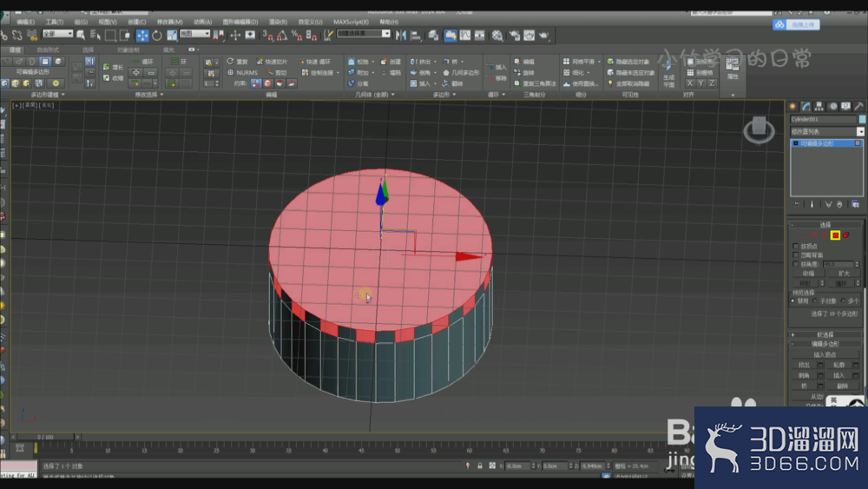Select the Rotate tool in main toolbar
Image resolution: width=868 pixels, height=489 pixels.
[x=157, y=36]
